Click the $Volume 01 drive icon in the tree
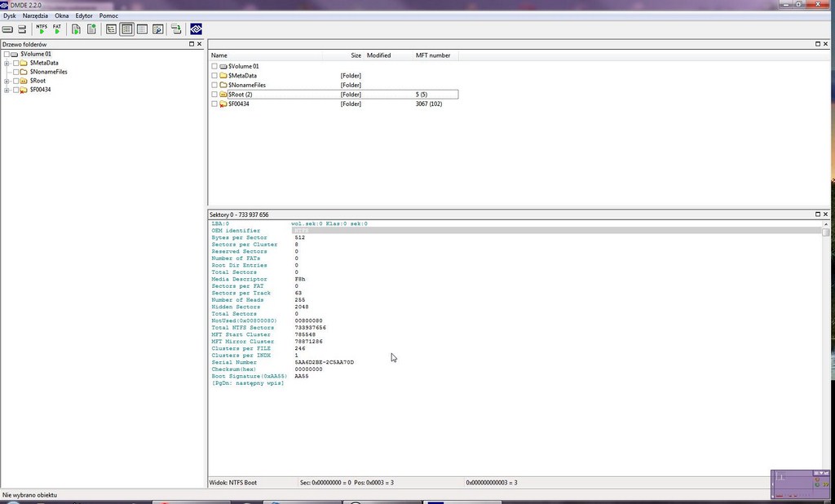 pyautogui.click(x=15, y=54)
